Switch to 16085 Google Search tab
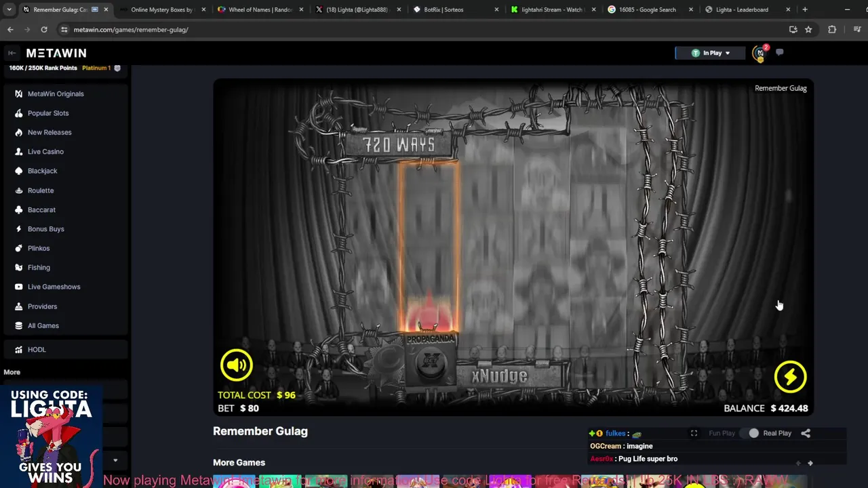The width and height of the screenshot is (868, 488). (x=652, y=9)
